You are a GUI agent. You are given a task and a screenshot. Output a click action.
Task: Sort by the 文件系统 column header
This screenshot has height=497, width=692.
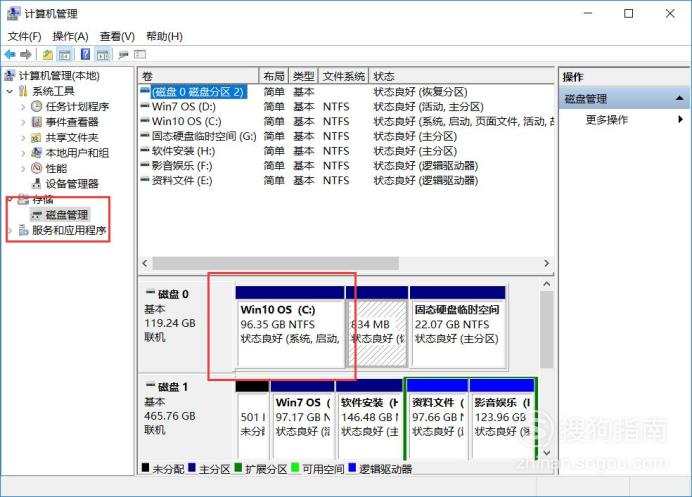tap(343, 76)
